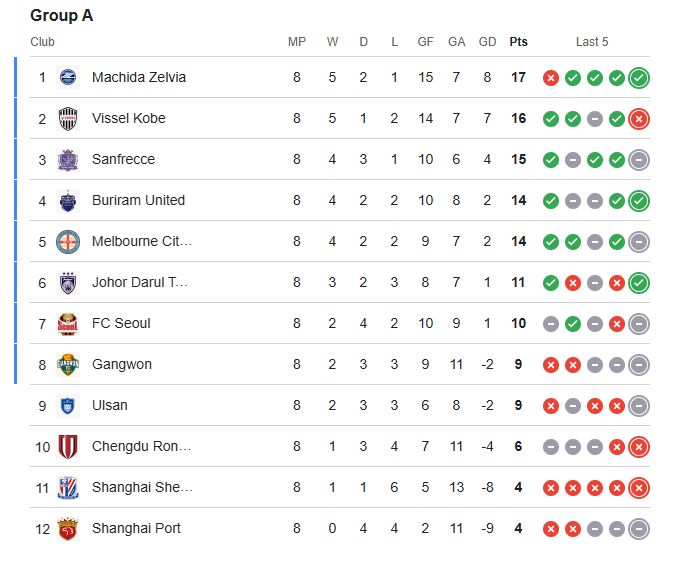Open the Machida Zelvia team name
This screenshot has height=563, width=688.
click(138, 77)
